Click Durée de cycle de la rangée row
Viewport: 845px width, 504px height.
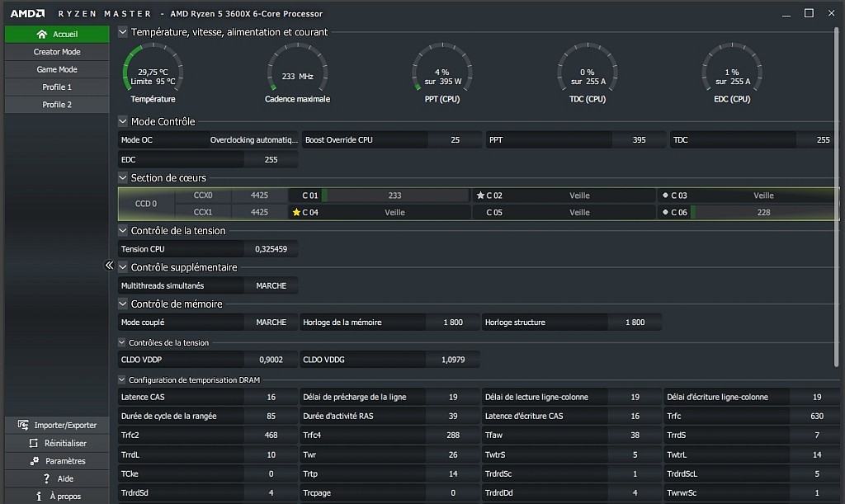coord(208,417)
